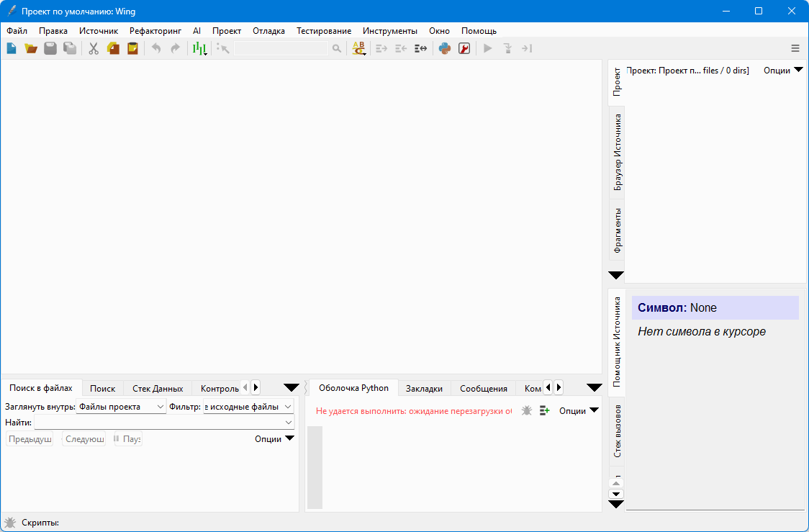This screenshot has height=532, width=809.
Task: Click into the 'Найти' search field
Action: (164, 423)
